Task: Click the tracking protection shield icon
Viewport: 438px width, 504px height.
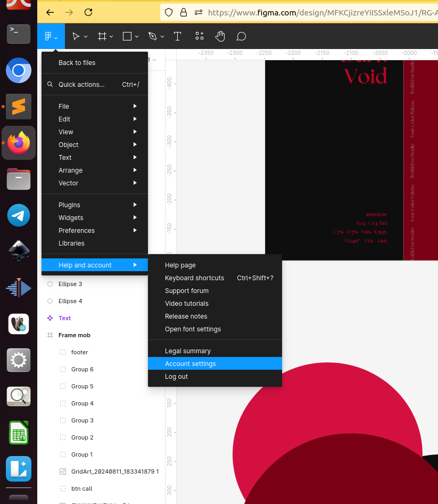Action: (x=169, y=13)
